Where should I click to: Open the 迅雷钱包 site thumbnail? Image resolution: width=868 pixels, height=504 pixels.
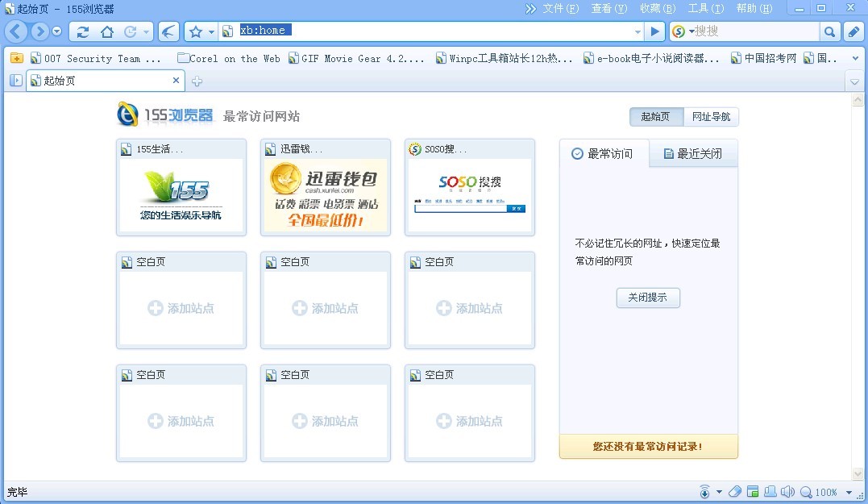point(326,194)
